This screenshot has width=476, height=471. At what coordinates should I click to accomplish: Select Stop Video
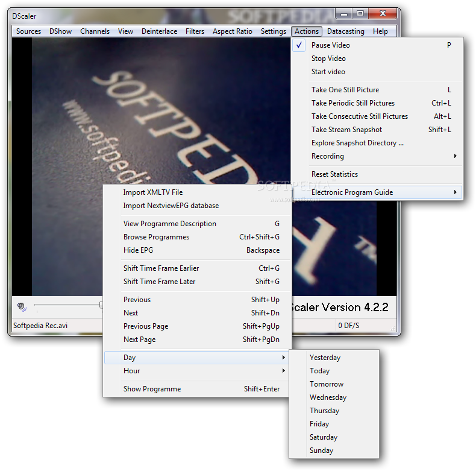tap(377, 58)
